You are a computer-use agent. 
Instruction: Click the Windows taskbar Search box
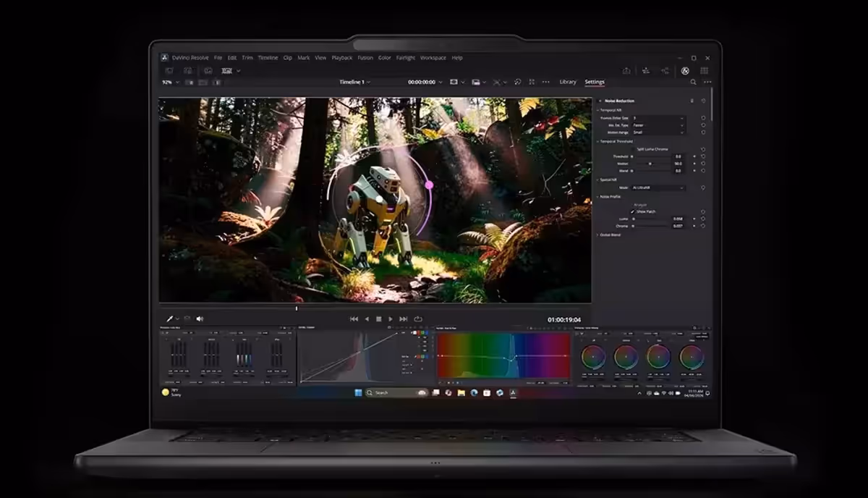396,392
